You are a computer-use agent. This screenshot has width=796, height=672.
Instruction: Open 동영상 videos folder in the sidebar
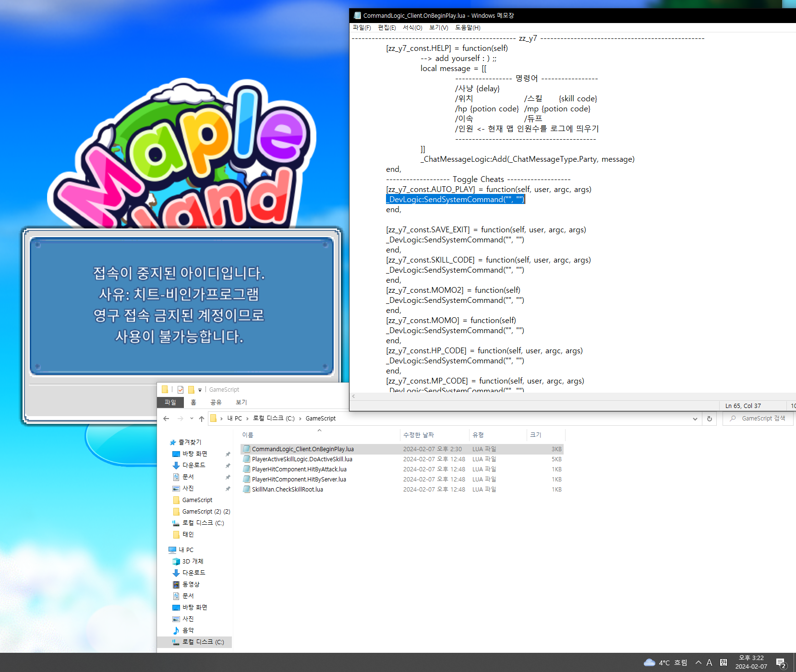(x=191, y=584)
